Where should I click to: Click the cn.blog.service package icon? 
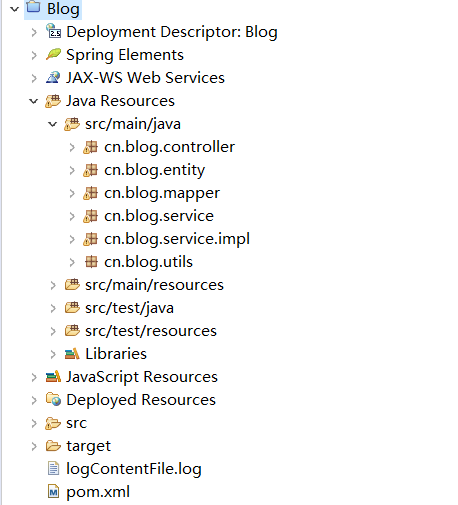coord(90,216)
